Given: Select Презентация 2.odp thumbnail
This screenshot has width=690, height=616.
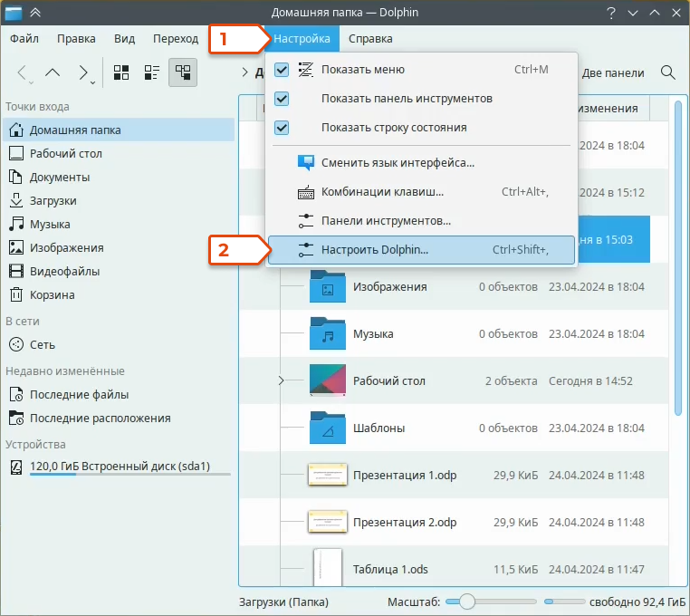Looking at the screenshot, I should [328, 522].
